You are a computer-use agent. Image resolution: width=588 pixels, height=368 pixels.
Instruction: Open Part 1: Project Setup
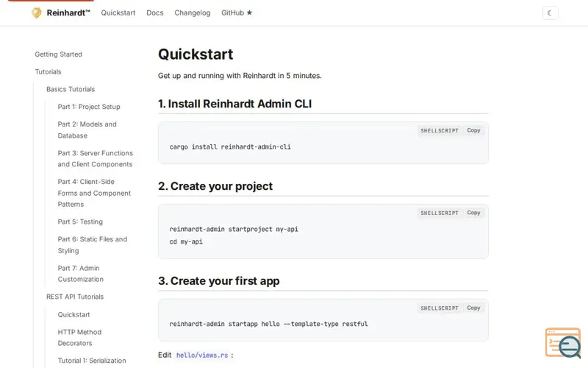click(89, 107)
